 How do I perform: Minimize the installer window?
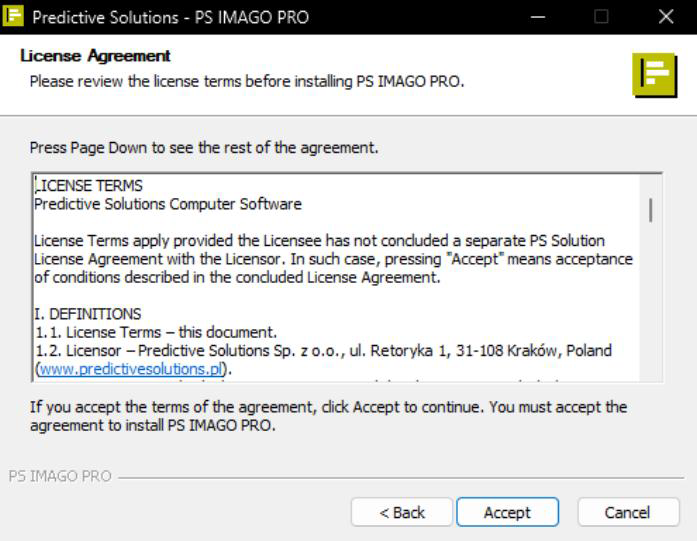coord(538,17)
